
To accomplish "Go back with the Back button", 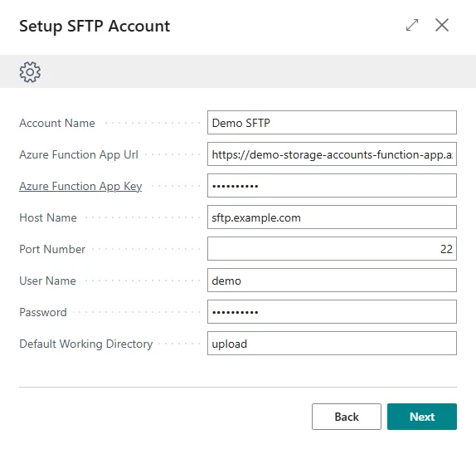I will pyautogui.click(x=347, y=417).
